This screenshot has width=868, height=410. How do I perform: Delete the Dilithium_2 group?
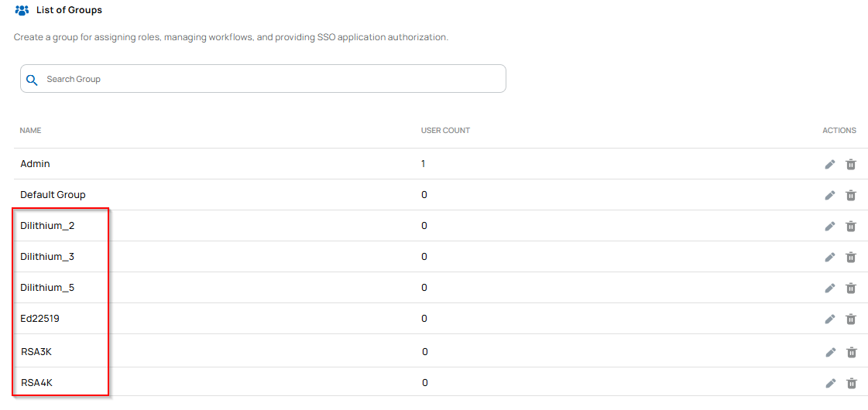850,226
